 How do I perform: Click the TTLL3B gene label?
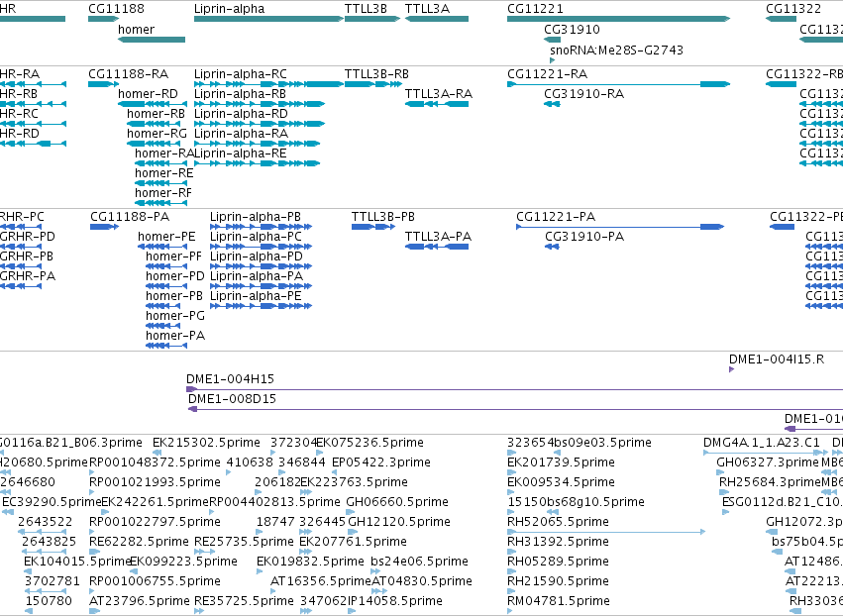(x=367, y=9)
